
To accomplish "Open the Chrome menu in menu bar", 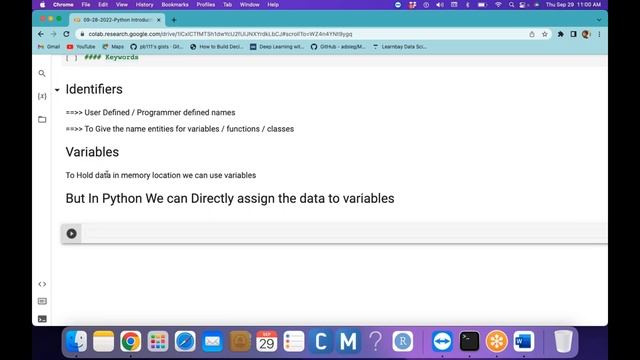I will [63, 5].
